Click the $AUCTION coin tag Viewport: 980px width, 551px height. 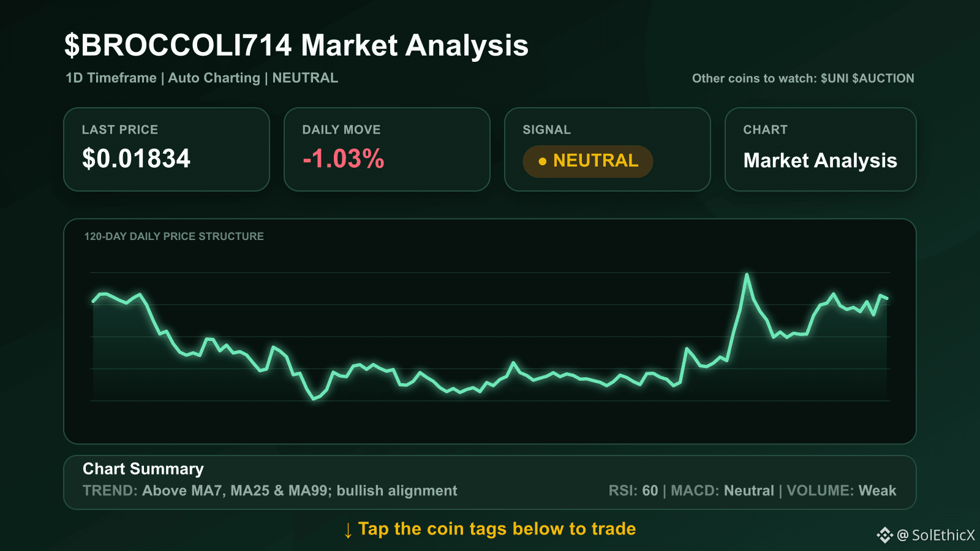tap(883, 78)
